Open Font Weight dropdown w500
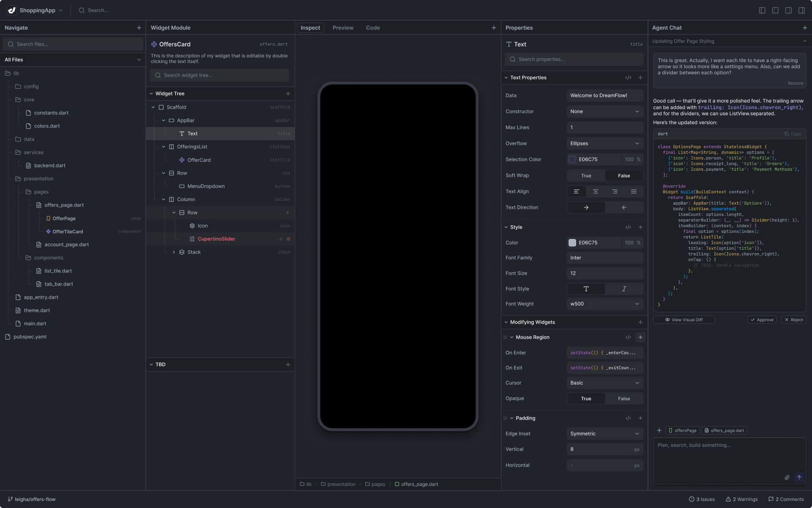This screenshot has height=508, width=812. pos(605,304)
